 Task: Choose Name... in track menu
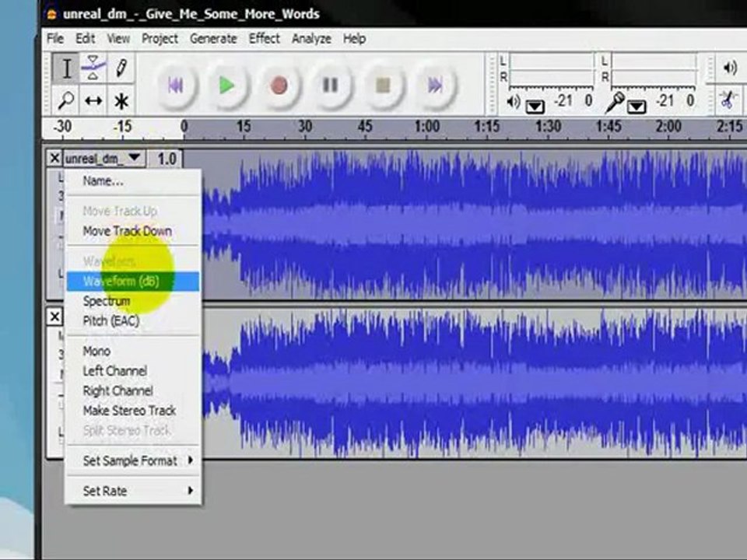133,181
